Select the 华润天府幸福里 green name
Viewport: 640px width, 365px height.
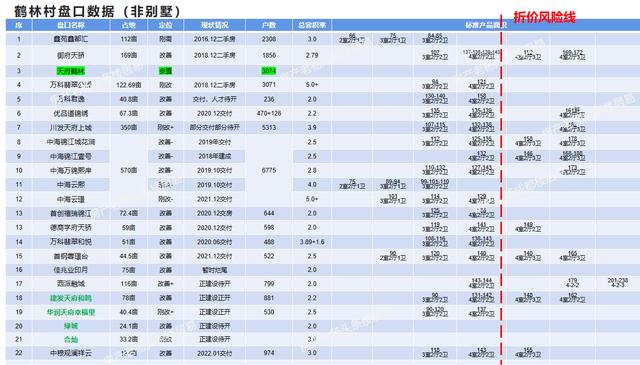[x=71, y=312]
